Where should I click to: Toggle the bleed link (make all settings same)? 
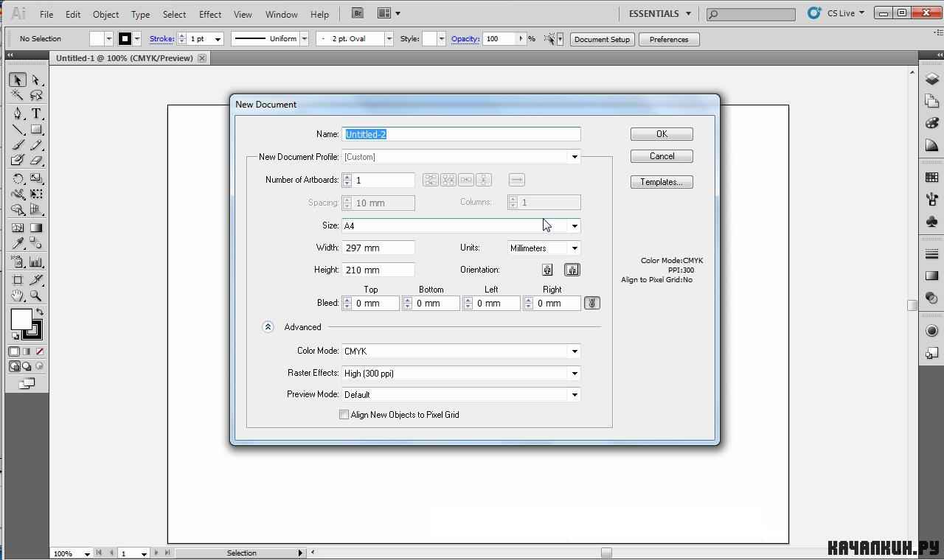tap(591, 303)
